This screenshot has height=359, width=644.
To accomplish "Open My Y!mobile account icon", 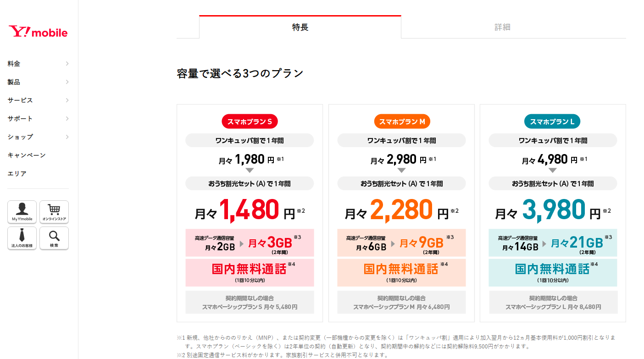I will point(22,212).
